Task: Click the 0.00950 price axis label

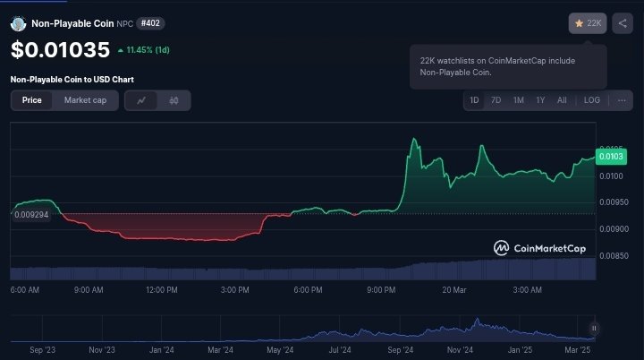Action: [614, 202]
